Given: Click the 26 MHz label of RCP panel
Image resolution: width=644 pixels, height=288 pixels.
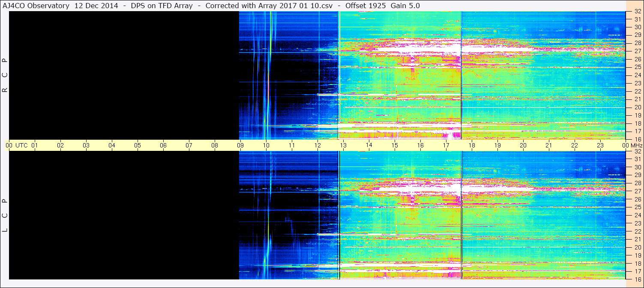Looking at the screenshot, I should [637, 59].
